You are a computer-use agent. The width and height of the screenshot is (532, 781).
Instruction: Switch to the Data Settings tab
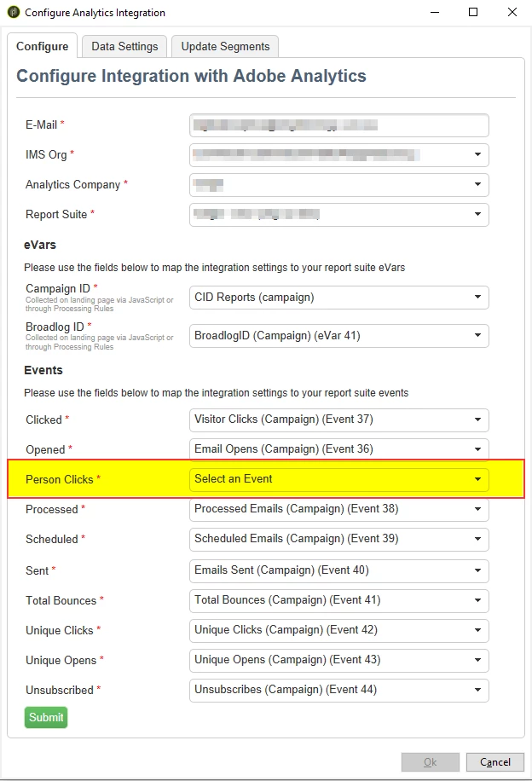pos(124,46)
